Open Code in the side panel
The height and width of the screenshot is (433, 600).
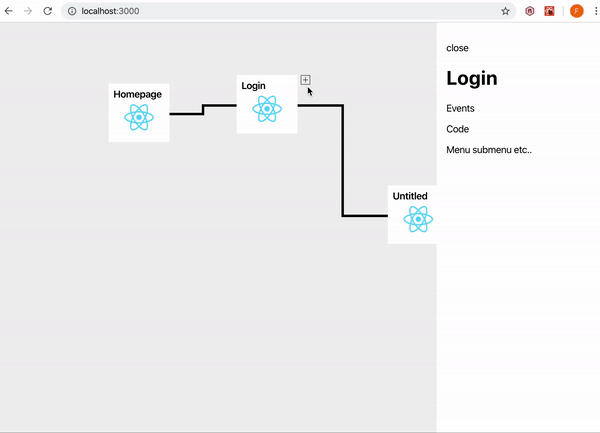pyautogui.click(x=458, y=129)
